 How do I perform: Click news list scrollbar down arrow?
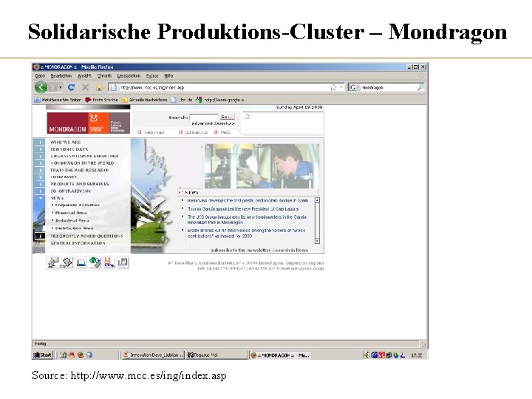coord(317,241)
